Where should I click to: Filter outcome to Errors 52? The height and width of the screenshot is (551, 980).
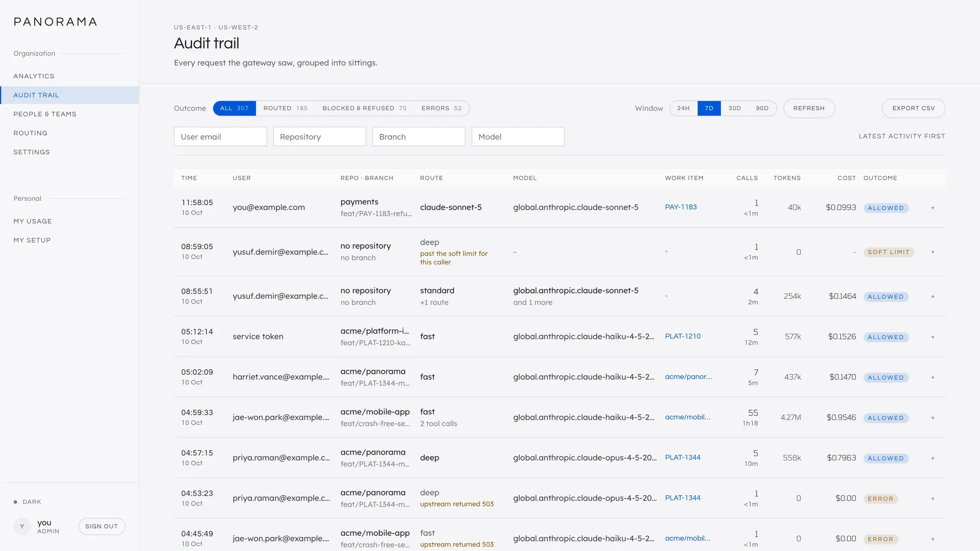(441, 108)
